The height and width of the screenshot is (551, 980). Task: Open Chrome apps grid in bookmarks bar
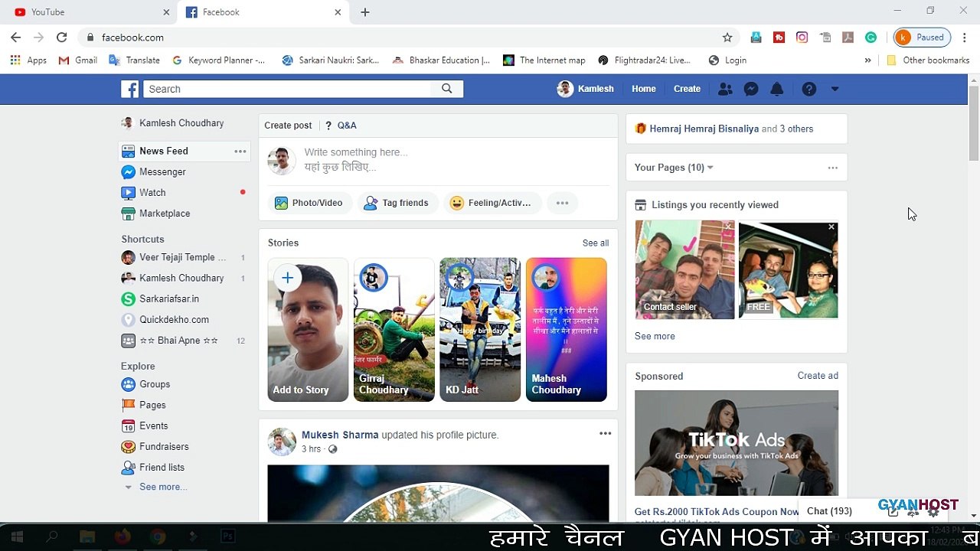[28, 60]
